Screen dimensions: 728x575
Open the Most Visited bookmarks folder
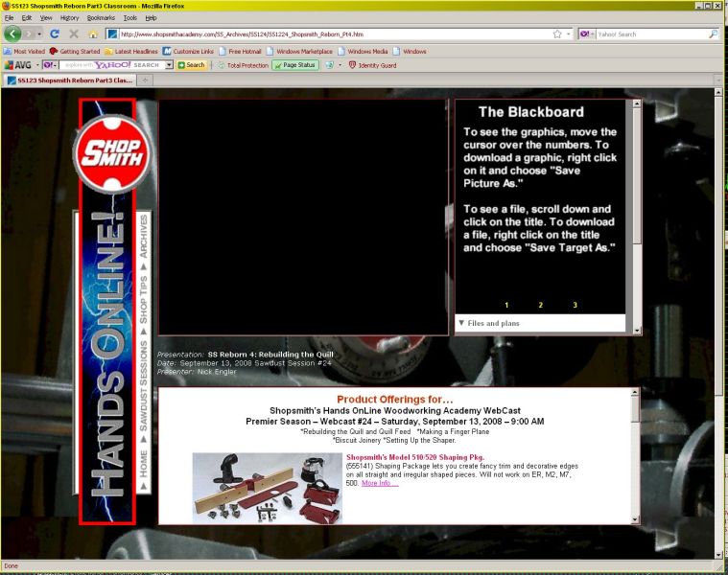[x=24, y=52]
